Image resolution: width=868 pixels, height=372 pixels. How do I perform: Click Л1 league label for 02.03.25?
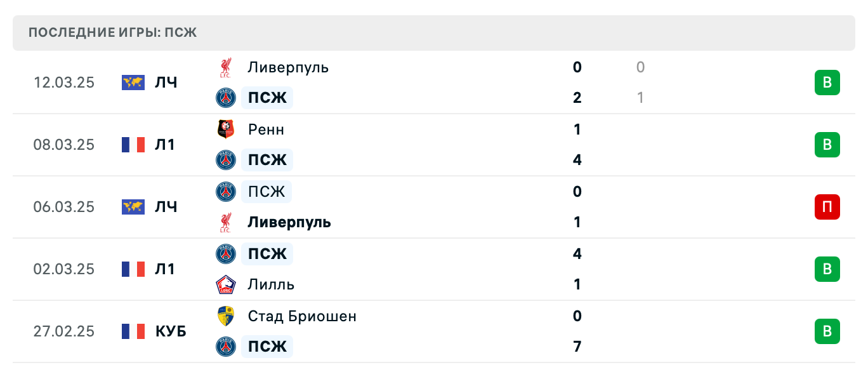coord(165,269)
